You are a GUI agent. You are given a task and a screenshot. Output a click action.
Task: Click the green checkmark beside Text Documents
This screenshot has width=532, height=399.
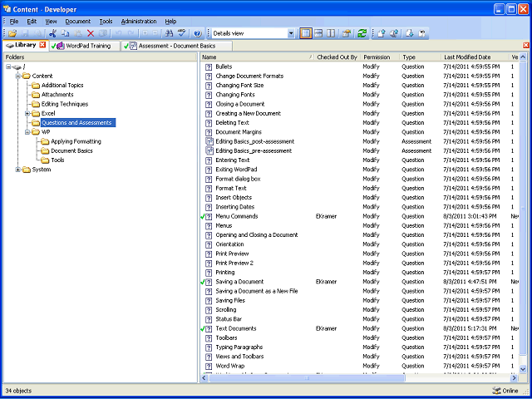tap(203, 329)
